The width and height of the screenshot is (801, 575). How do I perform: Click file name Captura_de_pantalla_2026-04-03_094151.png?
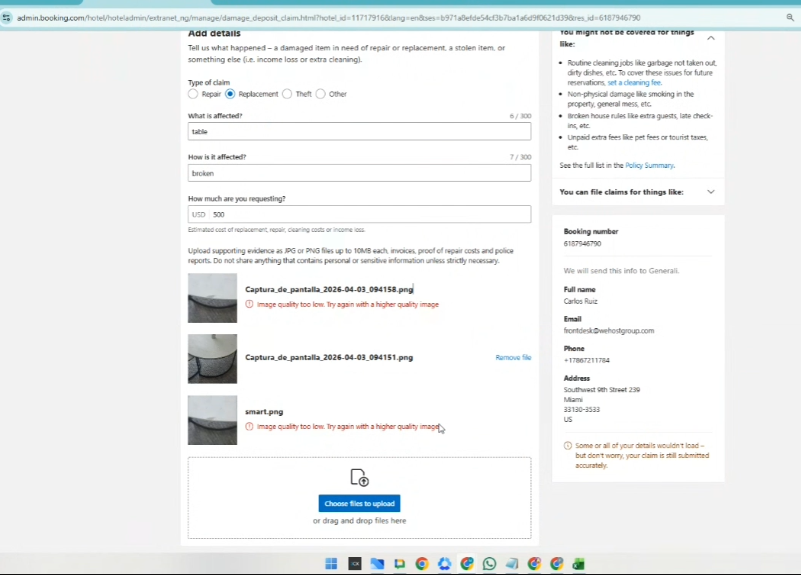pos(329,357)
